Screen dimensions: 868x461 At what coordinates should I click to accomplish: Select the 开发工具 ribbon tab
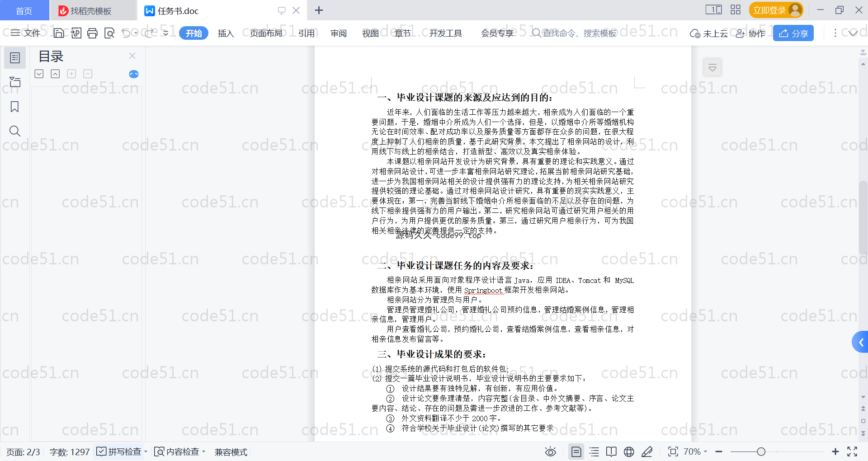[445, 33]
